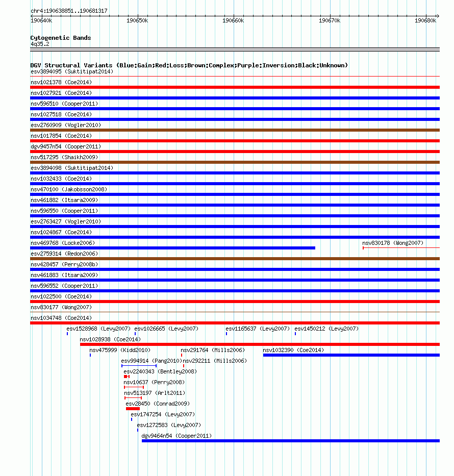Select the nsv469768 (Locke2006) blue gain bar
The image size is (454, 476).
173,248
